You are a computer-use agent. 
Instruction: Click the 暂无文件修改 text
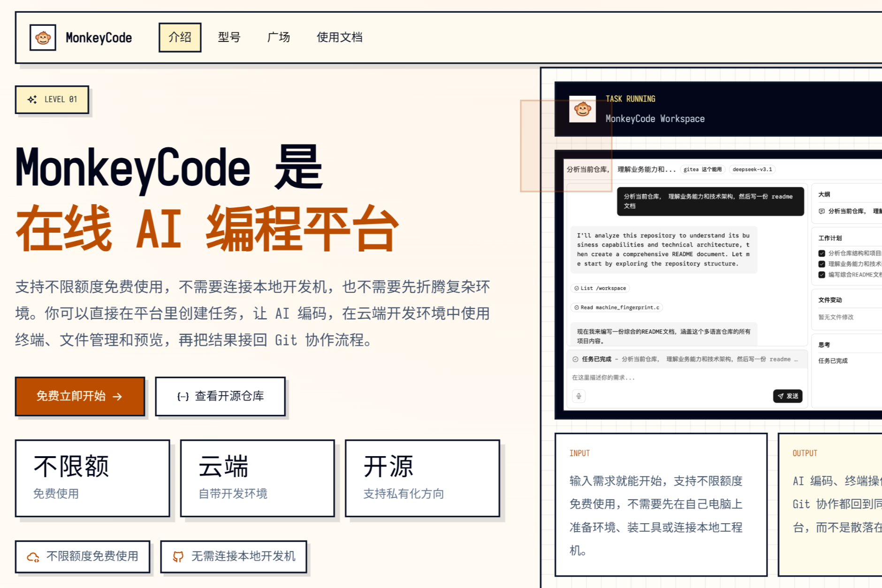(836, 317)
